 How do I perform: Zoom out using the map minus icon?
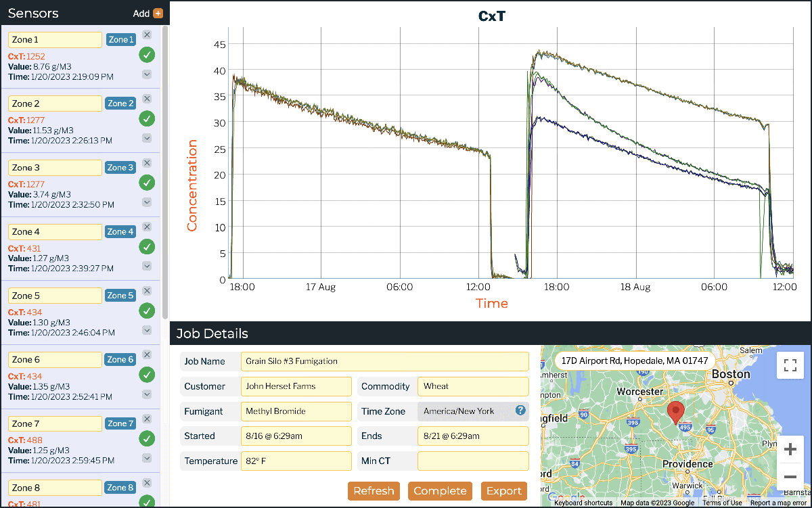click(x=790, y=477)
